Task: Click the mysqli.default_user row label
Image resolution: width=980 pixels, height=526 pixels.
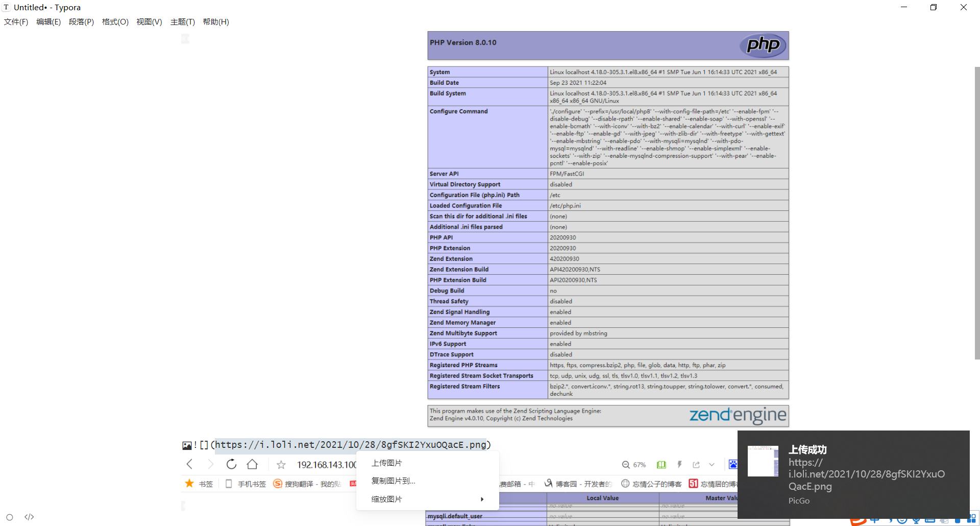Action: click(455, 516)
